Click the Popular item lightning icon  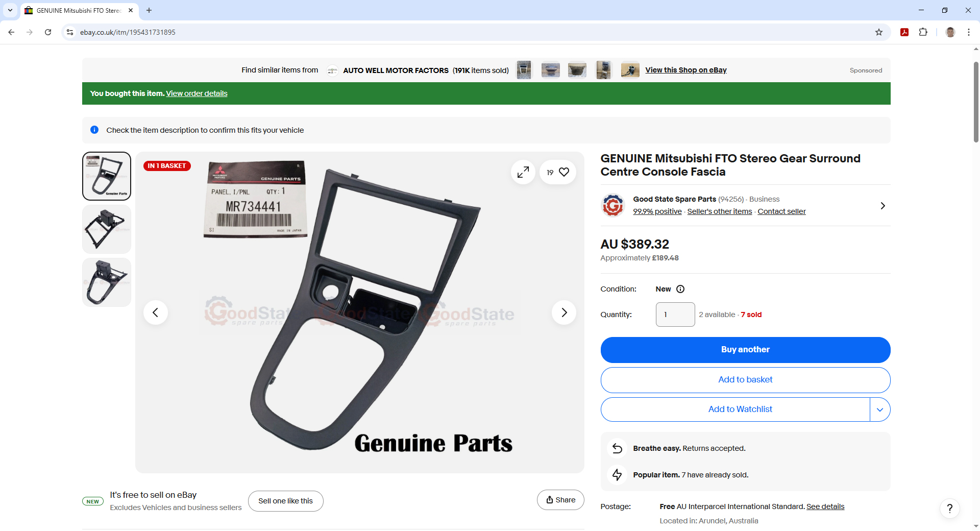coord(617,475)
